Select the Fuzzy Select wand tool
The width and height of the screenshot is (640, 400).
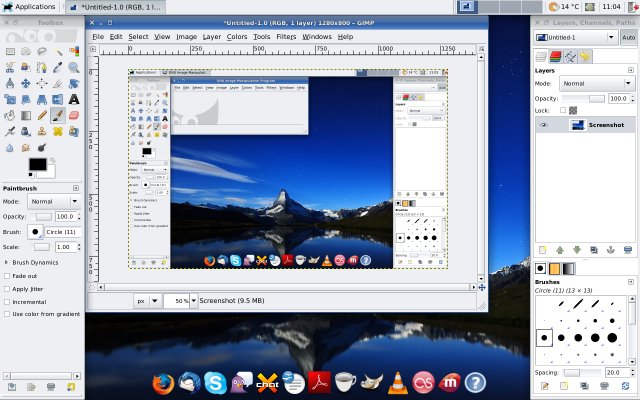pyautogui.click(x=58, y=51)
